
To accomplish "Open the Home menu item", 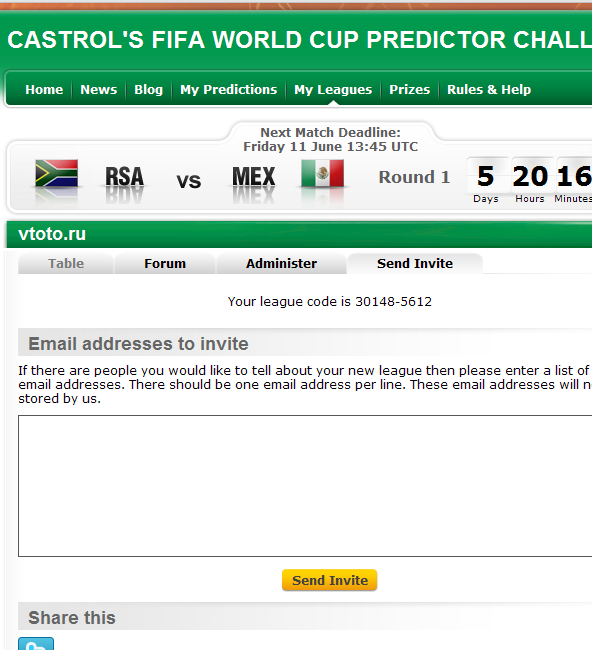I will point(44,90).
